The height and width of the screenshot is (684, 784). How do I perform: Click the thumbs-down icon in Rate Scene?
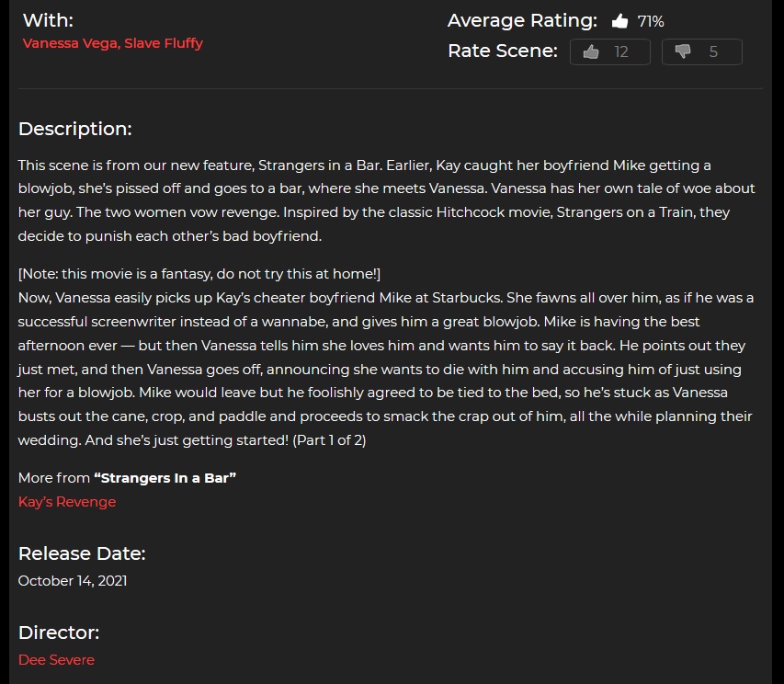[x=683, y=51]
